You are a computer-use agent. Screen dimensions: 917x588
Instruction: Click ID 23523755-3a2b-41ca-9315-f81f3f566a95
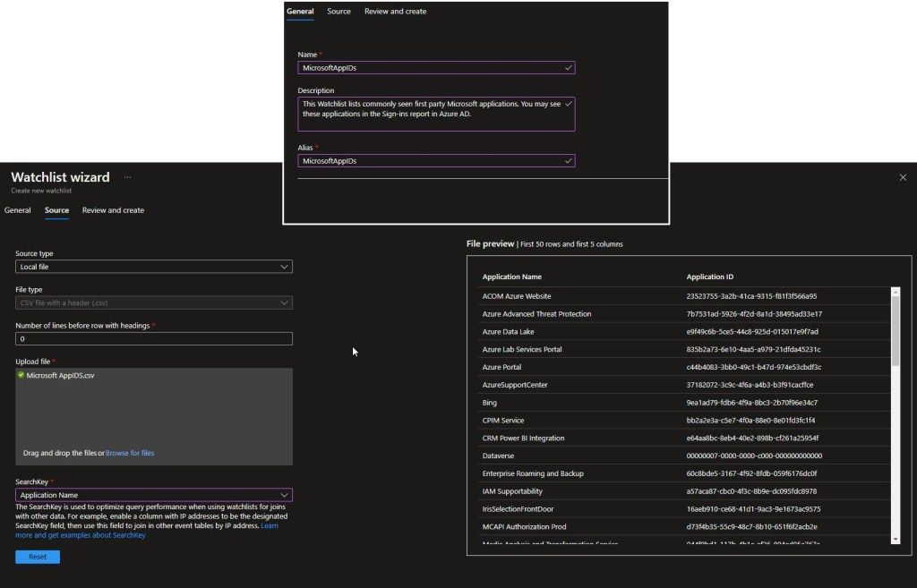click(x=751, y=296)
